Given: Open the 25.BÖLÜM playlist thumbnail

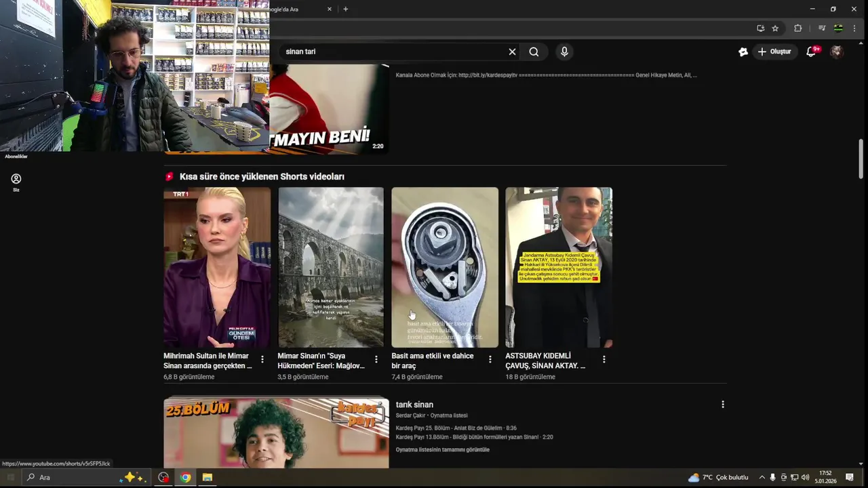Looking at the screenshot, I should click(x=276, y=432).
